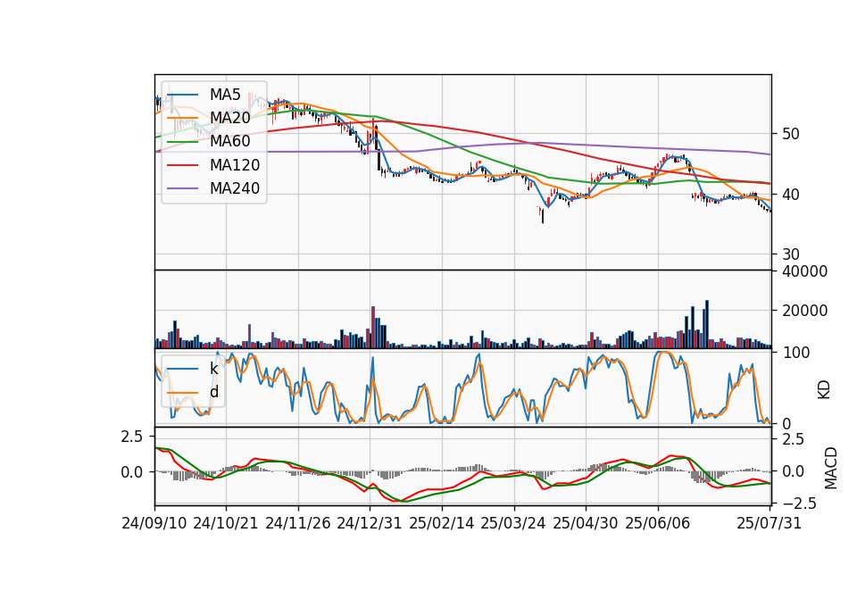Click the price axis label 50
857x616 pixels.
pos(790,134)
